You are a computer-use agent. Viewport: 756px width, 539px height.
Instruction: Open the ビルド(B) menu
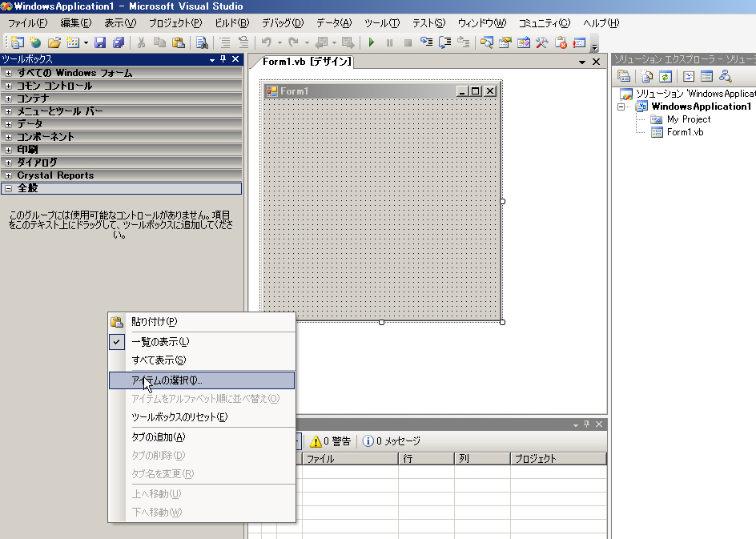[232, 23]
